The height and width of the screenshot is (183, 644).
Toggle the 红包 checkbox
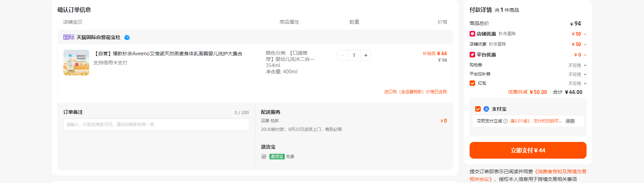click(472, 83)
